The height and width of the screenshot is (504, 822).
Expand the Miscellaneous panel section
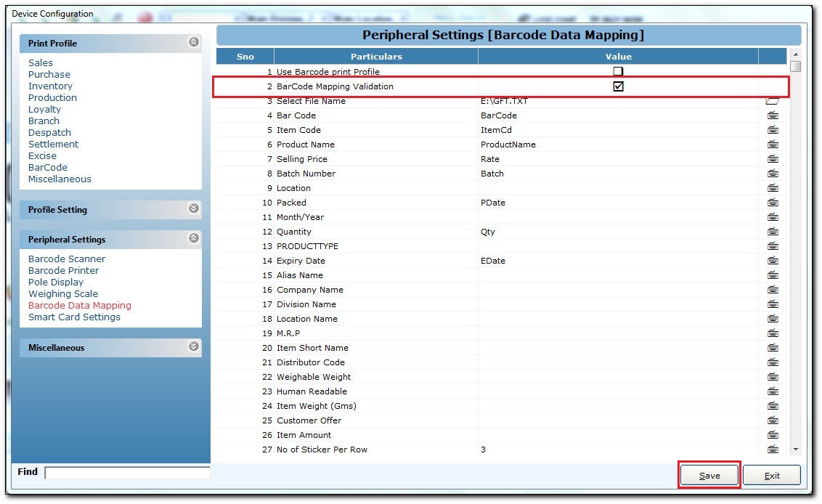click(193, 347)
